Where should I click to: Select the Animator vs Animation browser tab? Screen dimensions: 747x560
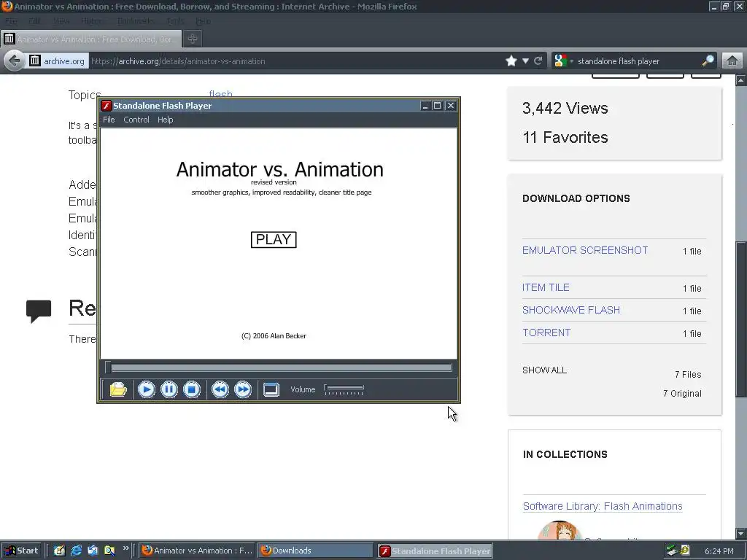pos(91,39)
